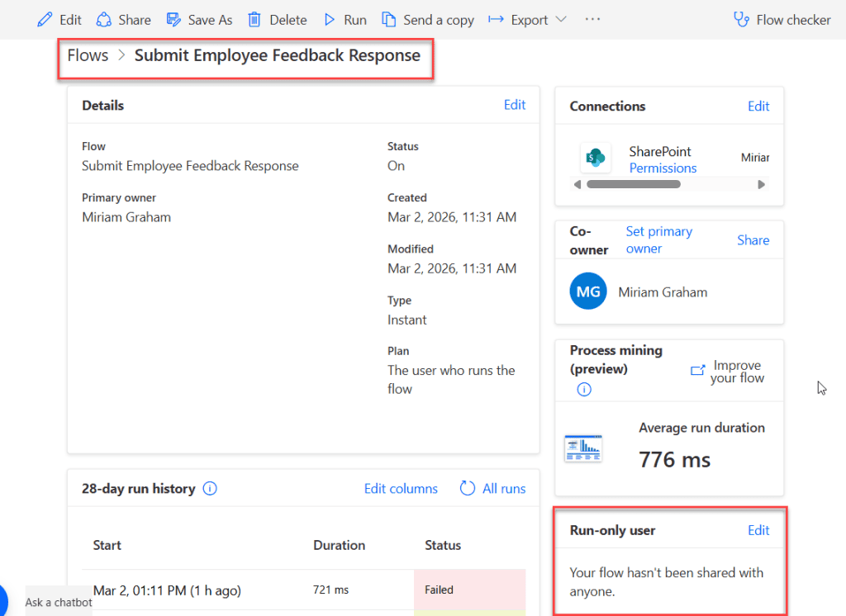The height and width of the screenshot is (616, 846).
Task: Run the flow from the toolbar
Action: click(x=345, y=19)
